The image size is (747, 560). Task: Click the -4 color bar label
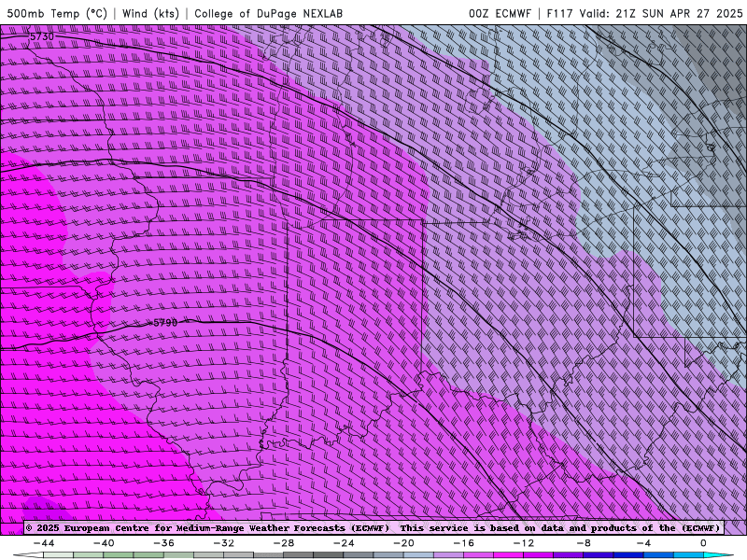643,543
